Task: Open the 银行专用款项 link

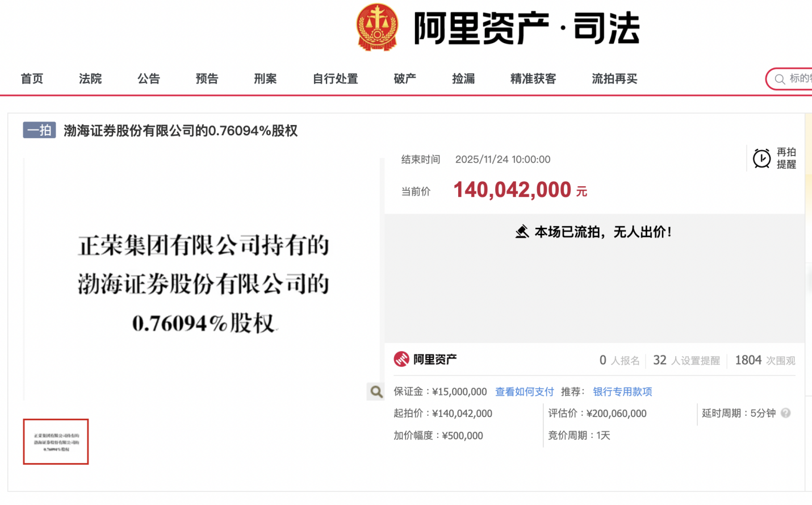Action: click(x=622, y=391)
